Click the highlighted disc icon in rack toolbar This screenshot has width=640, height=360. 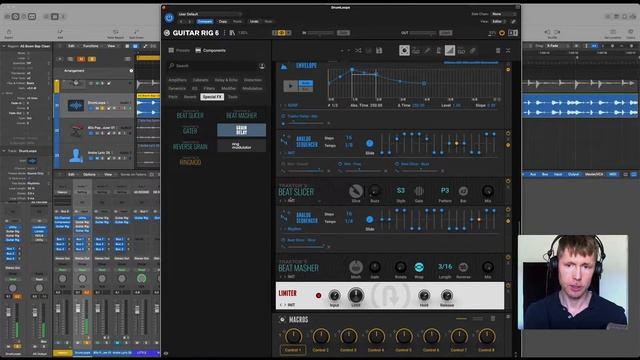(404, 50)
